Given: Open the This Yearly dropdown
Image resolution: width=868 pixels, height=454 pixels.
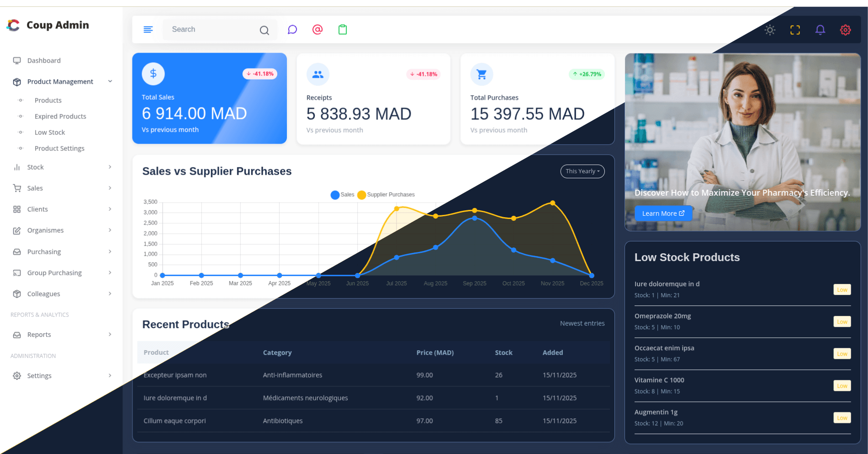Looking at the screenshot, I should pos(582,171).
